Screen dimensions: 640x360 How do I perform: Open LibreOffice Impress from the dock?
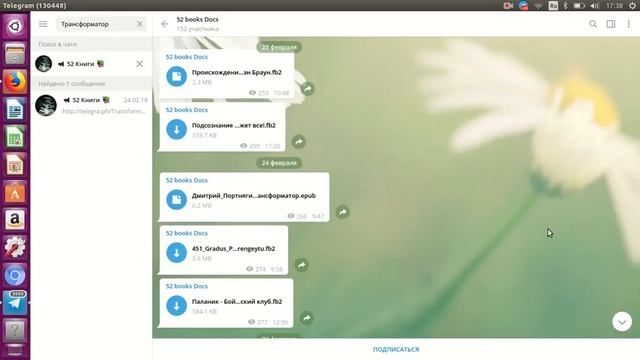point(15,164)
